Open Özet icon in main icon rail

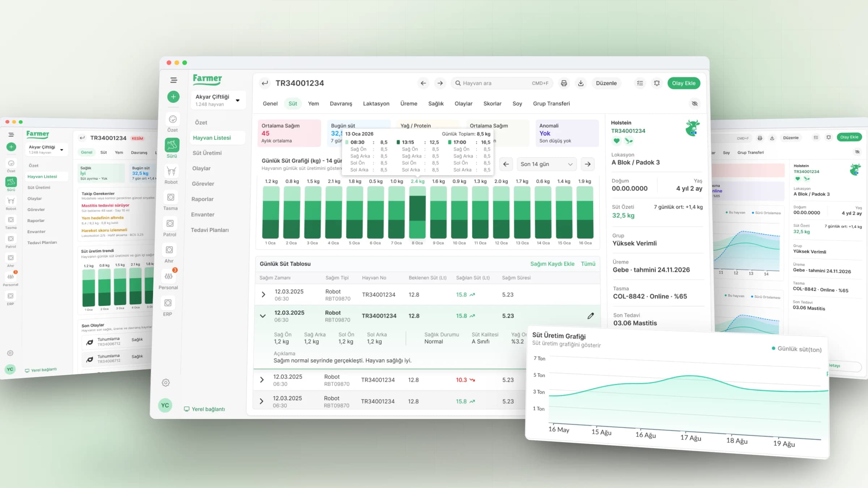click(173, 119)
